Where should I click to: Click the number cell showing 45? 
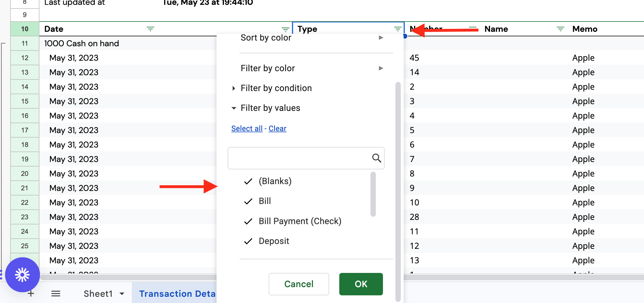[442, 58]
